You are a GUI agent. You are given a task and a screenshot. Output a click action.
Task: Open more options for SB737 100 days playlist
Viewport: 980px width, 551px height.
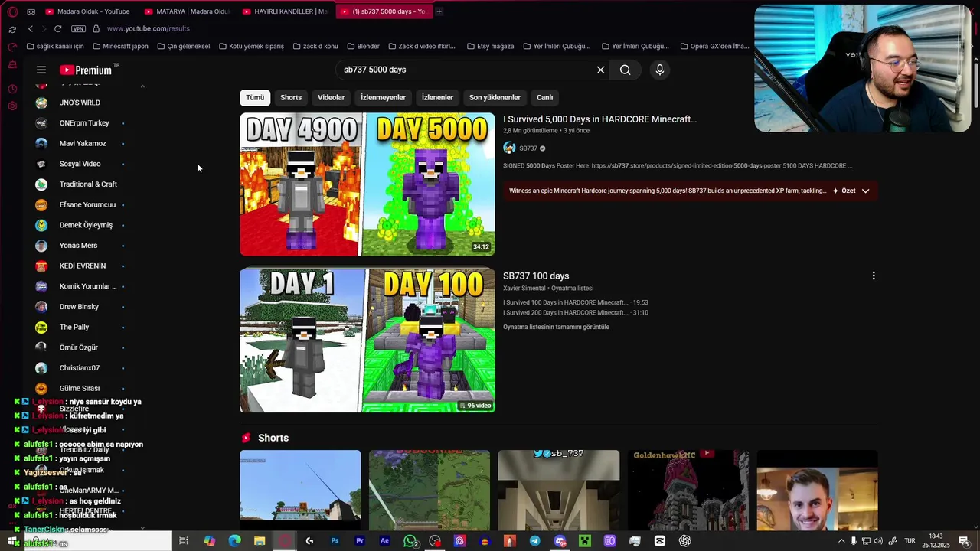[x=874, y=275]
